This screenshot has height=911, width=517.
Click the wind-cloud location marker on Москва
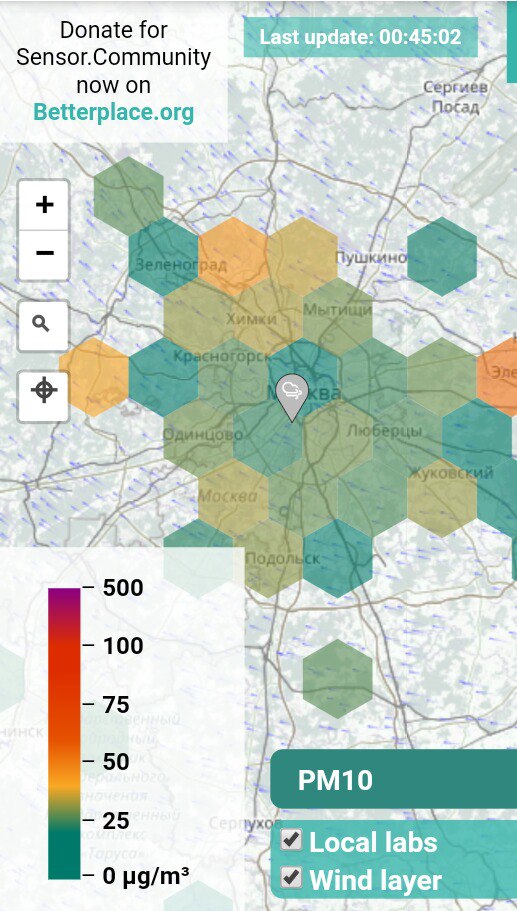coord(292,397)
